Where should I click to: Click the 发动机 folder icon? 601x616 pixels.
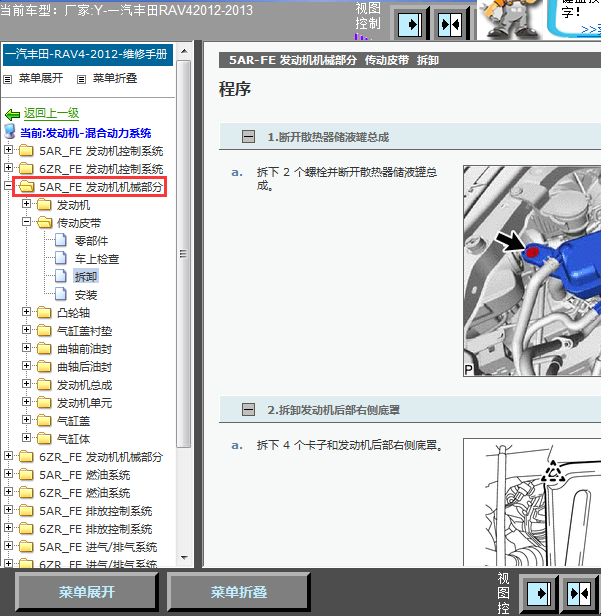44,205
